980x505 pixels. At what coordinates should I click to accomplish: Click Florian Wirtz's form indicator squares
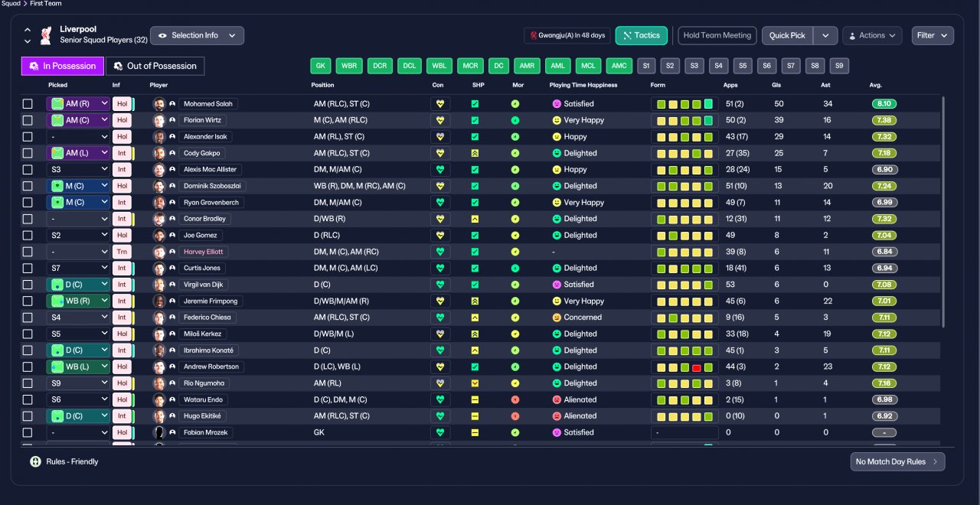pyautogui.click(x=684, y=120)
